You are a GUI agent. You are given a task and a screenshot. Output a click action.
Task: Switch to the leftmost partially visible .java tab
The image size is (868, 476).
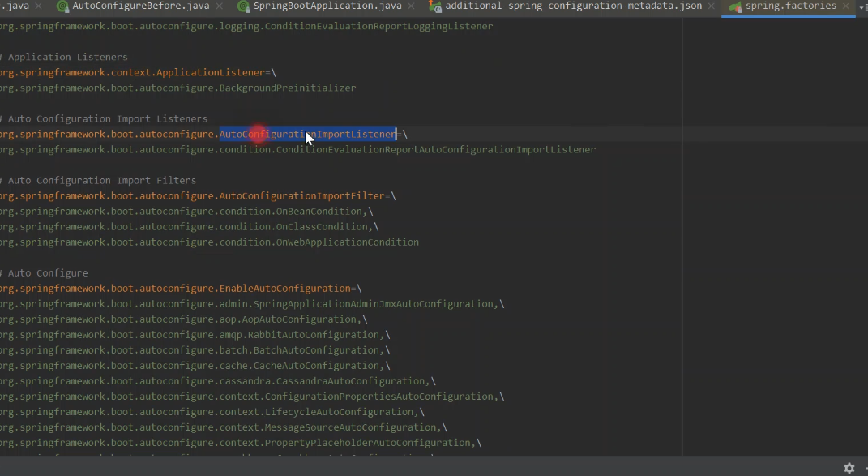(x=15, y=6)
